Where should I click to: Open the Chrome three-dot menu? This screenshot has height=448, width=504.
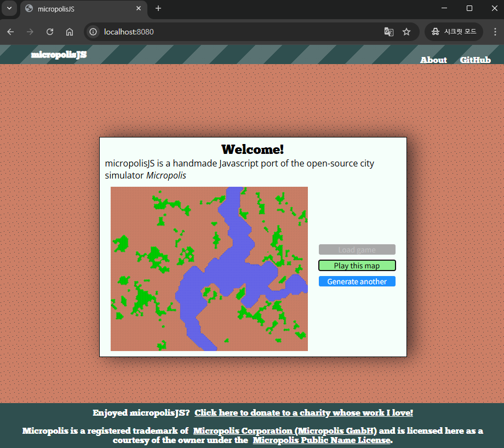495,32
